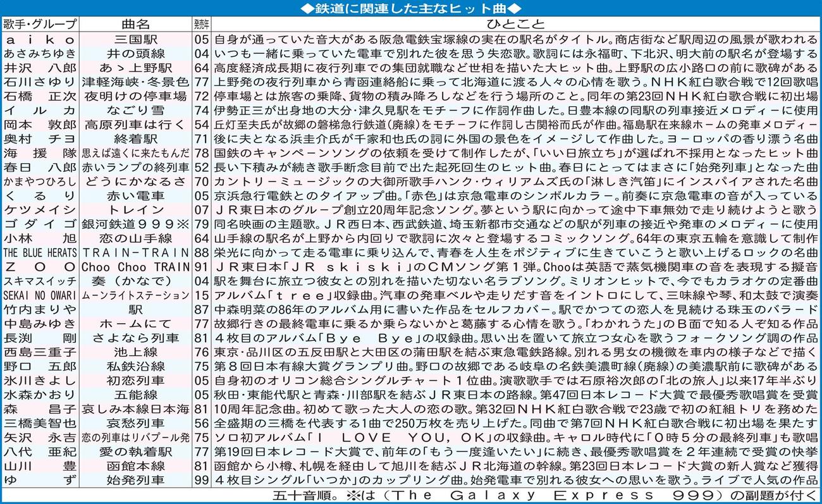Select artist 三橋美智也
Screen dimensions: 822x504
(x=40, y=423)
